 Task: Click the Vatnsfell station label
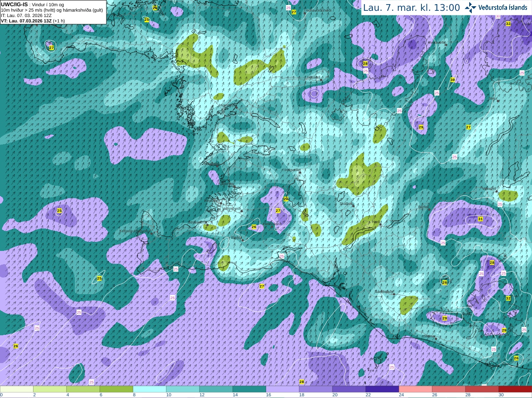point(489,188)
